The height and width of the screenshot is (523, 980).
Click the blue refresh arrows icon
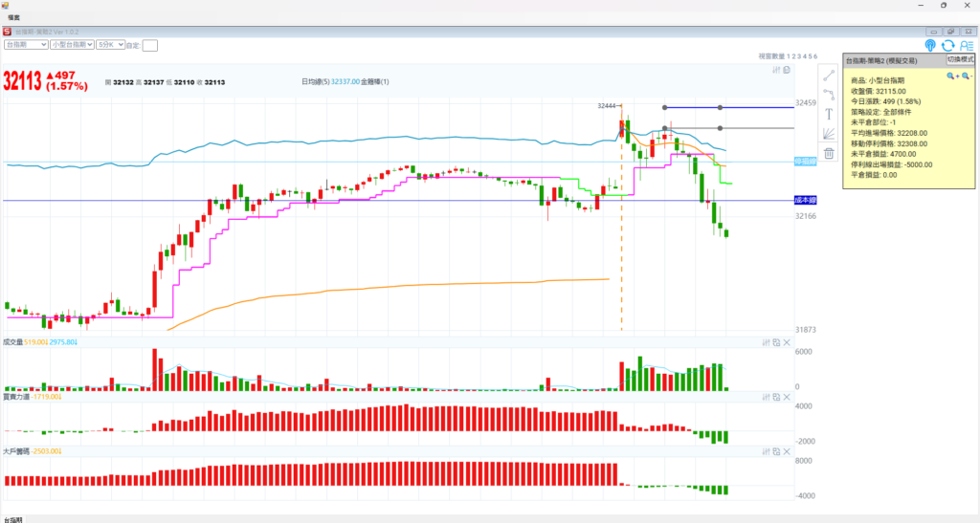point(947,45)
